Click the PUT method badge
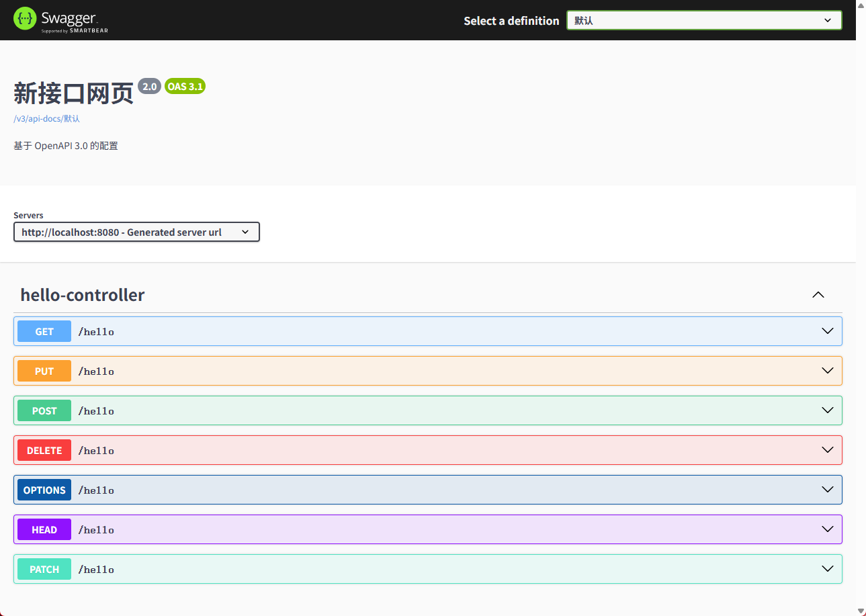This screenshot has height=616, width=866. (44, 371)
